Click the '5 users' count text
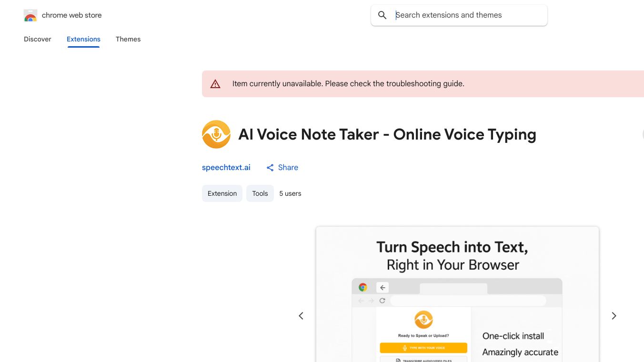 pos(290,193)
